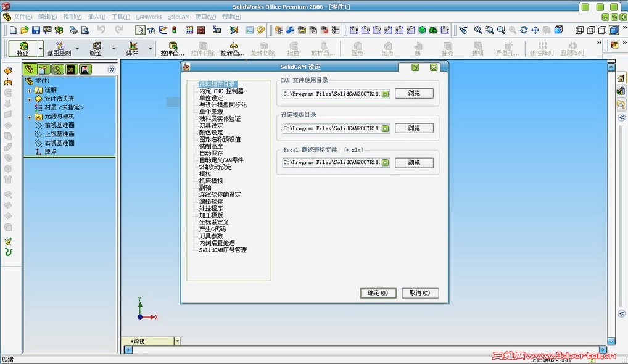Cancel the dialog with 取消(C)

420,292
